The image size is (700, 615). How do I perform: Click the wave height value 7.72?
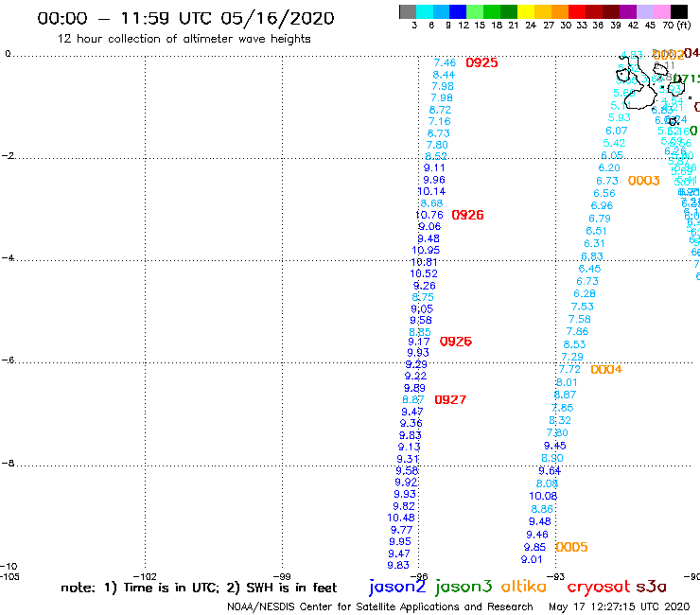coord(569,369)
